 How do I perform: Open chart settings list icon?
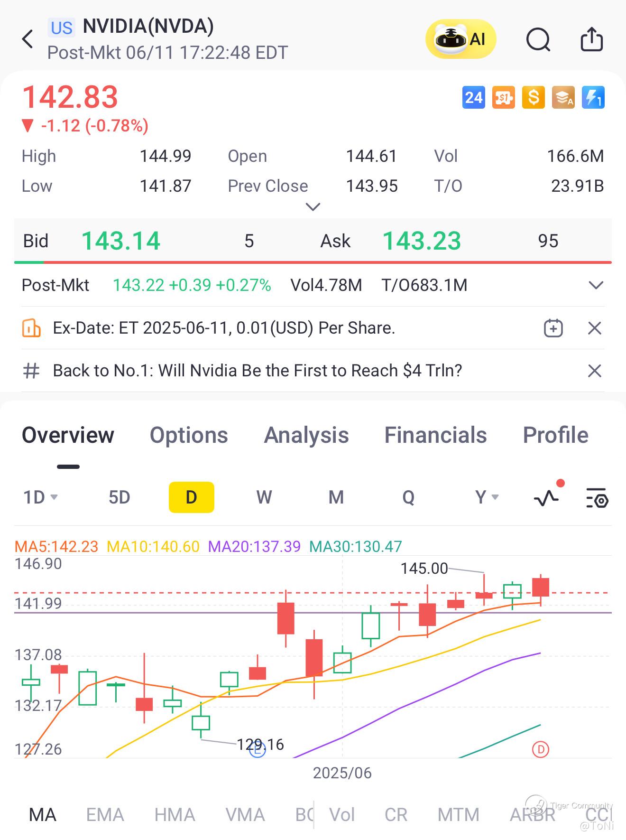click(x=597, y=497)
